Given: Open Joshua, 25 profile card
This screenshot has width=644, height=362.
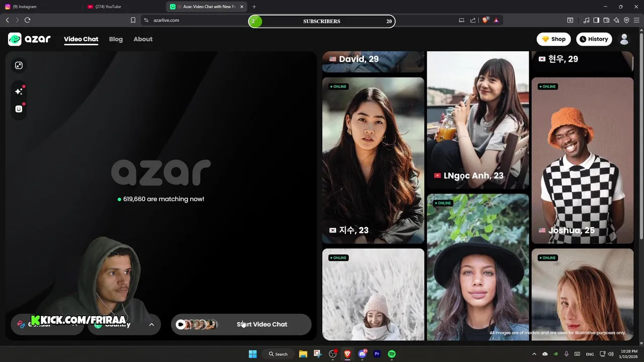Looking at the screenshot, I should coord(583,160).
